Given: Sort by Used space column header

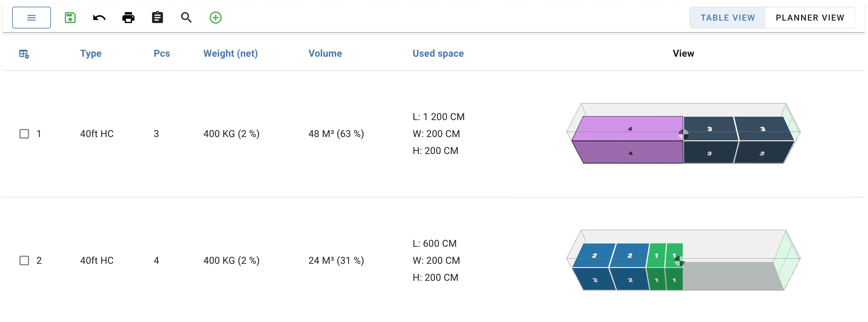Looking at the screenshot, I should 438,54.
